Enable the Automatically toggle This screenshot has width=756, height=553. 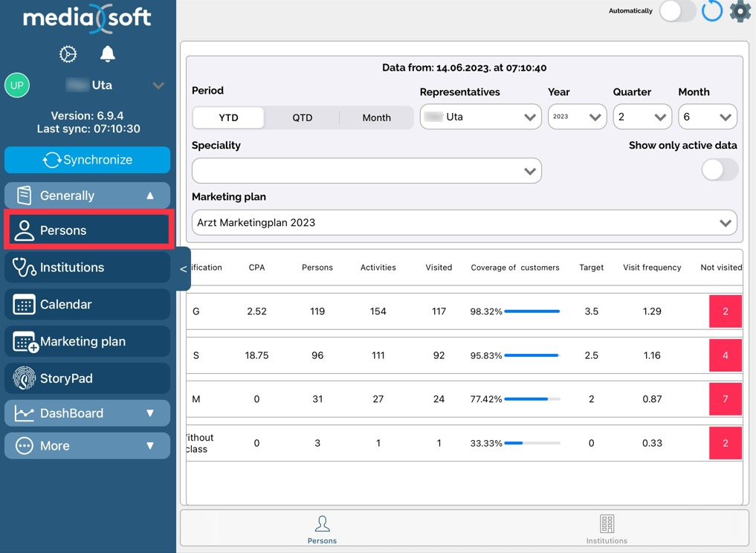point(677,11)
